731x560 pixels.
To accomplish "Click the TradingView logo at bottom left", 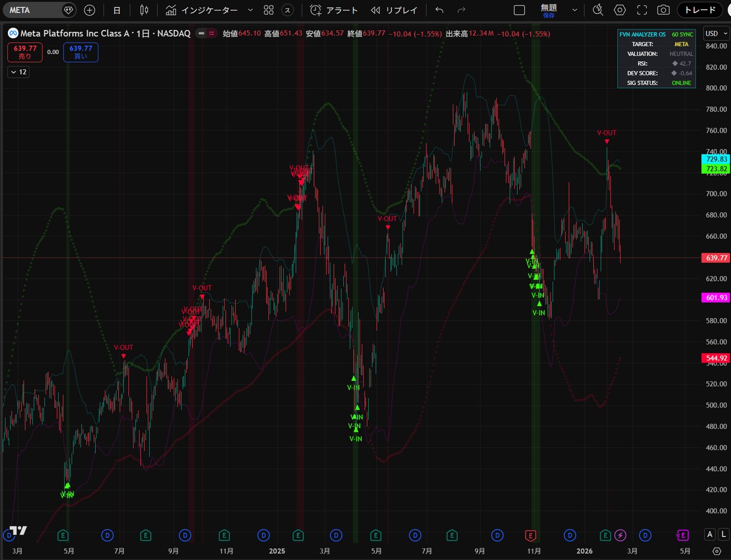I will tap(18, 531).
